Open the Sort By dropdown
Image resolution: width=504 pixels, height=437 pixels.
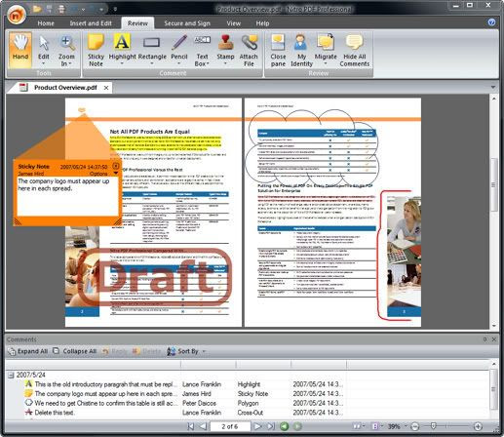point(186,351)
